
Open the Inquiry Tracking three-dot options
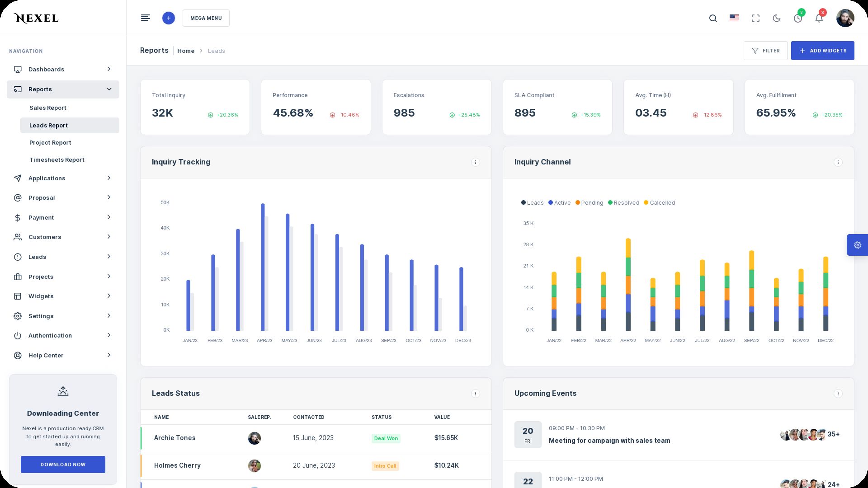click(475, 162)
